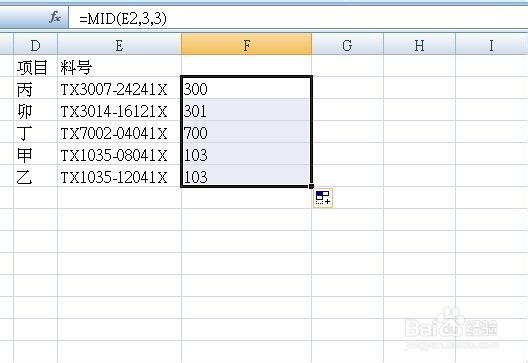Open the Auto Fill Options button

[x=323, y=198]
